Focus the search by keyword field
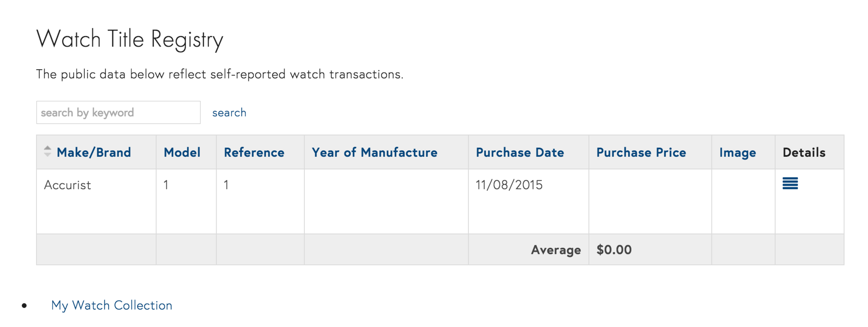868x327 pixels. click(118, 112)
